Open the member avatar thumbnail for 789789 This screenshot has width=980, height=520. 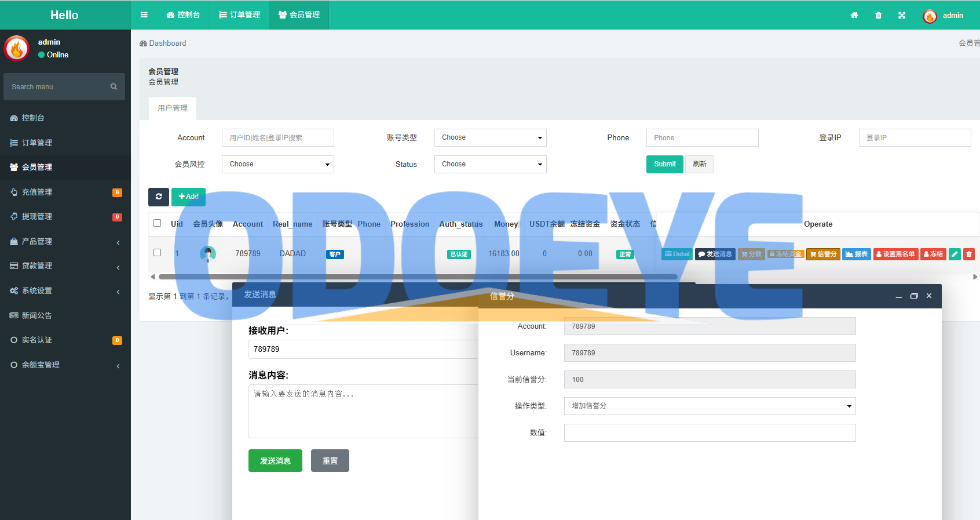click(207, 253)
